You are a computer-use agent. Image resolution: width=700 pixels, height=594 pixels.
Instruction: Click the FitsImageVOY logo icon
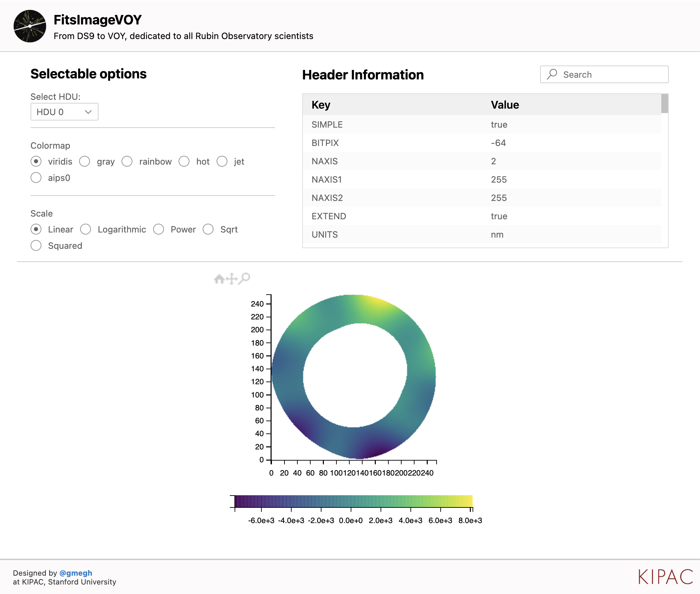(30, 26)
